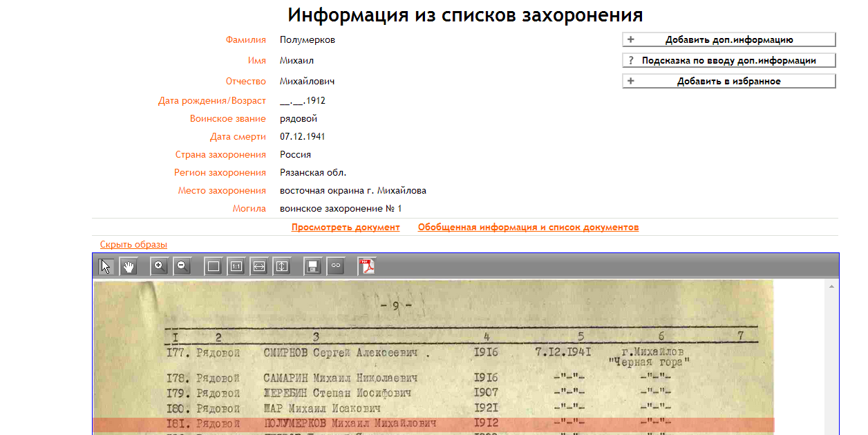Select the arrow pointer tool
The width and height of the screenshot is (868, 435).
[x=106, y=266]
